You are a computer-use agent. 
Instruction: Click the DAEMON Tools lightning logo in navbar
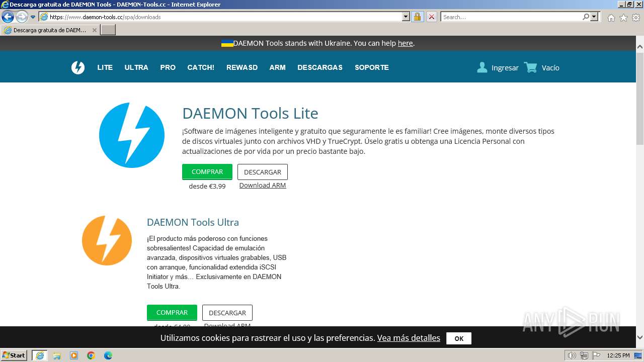click(78, 67)
